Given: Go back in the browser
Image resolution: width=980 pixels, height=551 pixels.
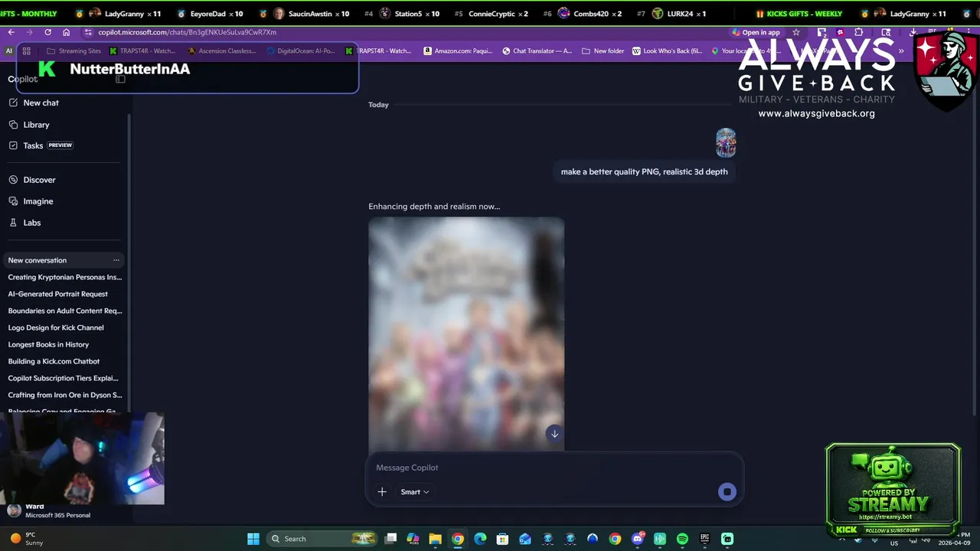Looking at the screenshot, I should (x=11, y=32).
